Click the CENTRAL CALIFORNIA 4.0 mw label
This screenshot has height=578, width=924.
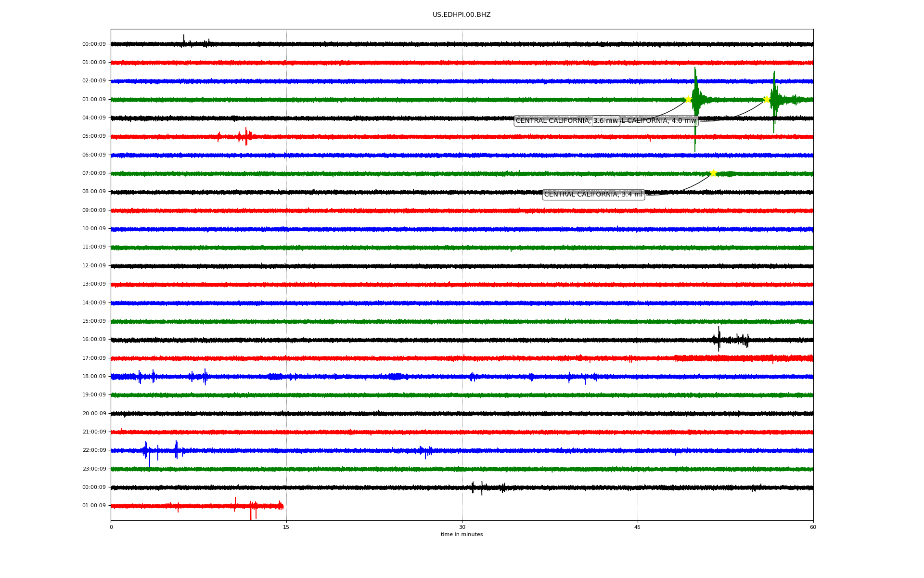[x=659, y=121]
